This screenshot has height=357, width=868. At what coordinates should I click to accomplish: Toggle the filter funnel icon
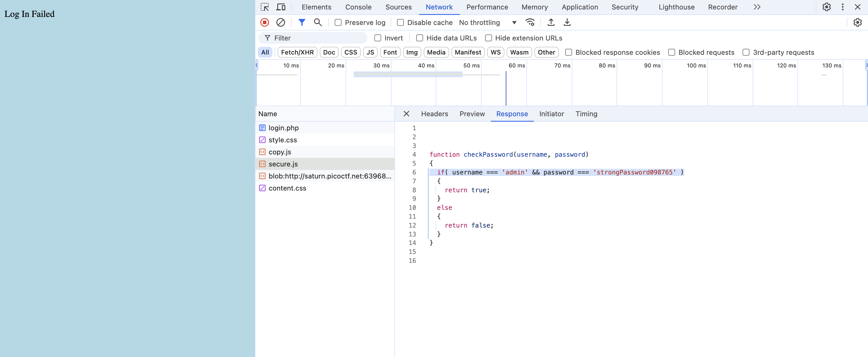302,23
